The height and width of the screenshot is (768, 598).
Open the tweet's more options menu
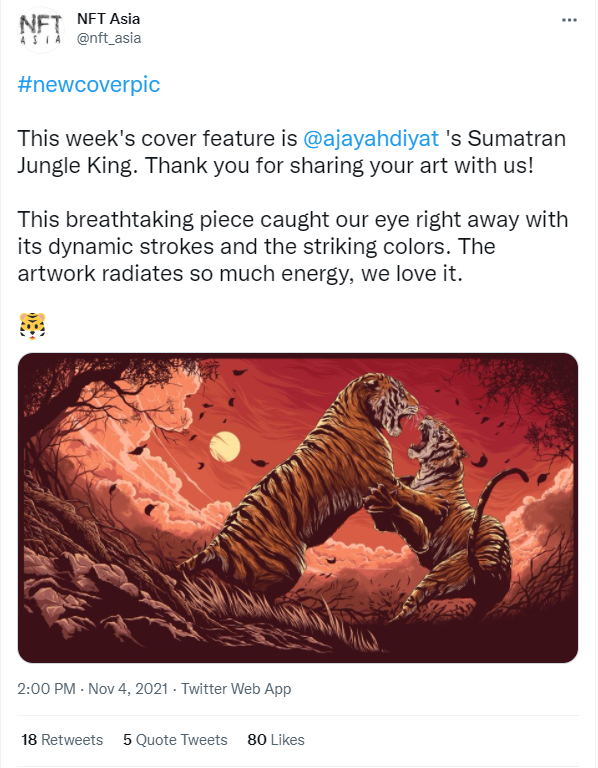(569, 20)
